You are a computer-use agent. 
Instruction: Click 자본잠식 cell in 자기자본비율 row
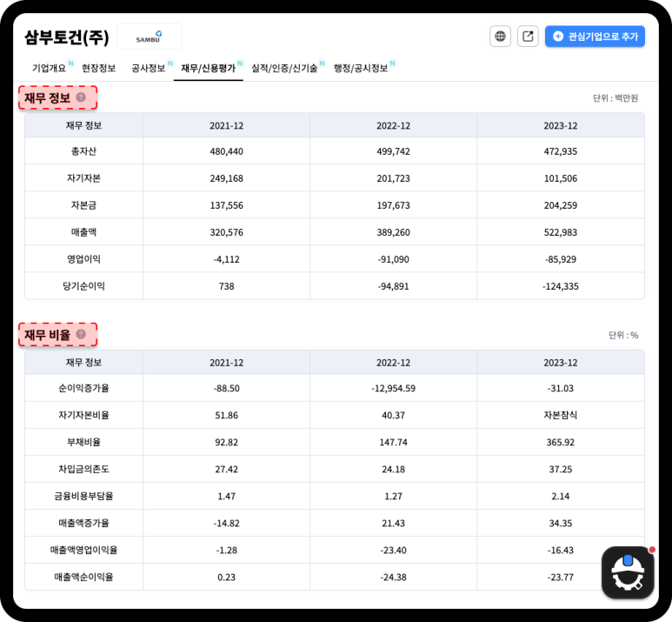[x=561, y=415]
